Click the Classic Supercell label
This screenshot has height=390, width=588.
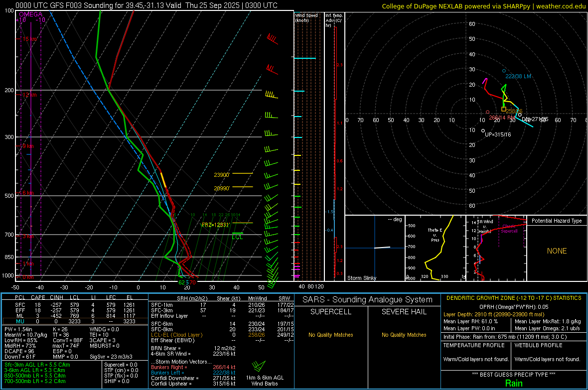pos(509,229)
